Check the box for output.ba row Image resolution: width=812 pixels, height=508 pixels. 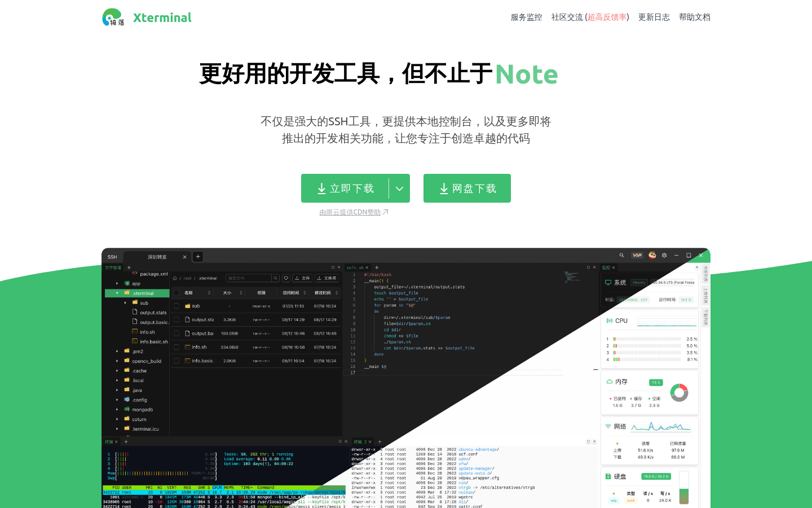tap(176, 334)
